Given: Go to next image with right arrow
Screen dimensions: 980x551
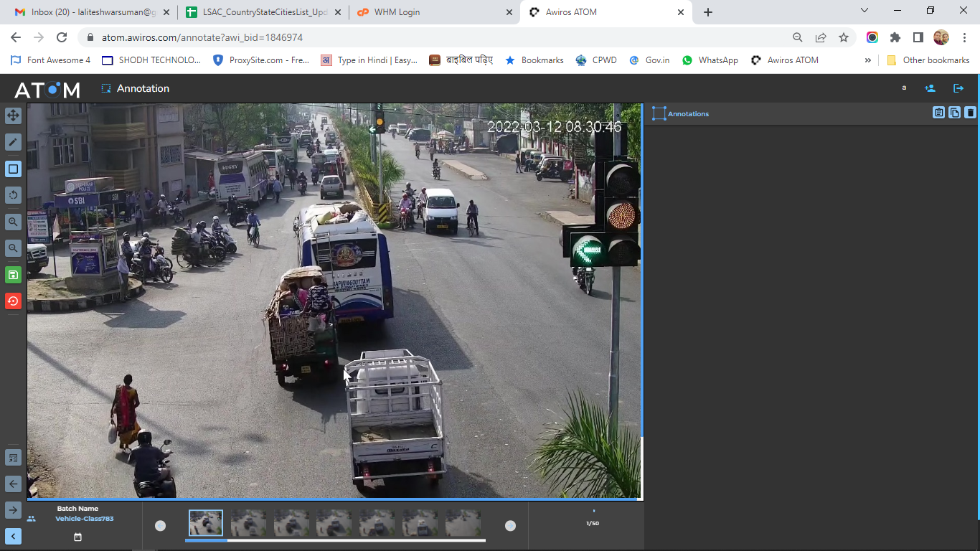Looking at the screenshot, I should (13, 509).
